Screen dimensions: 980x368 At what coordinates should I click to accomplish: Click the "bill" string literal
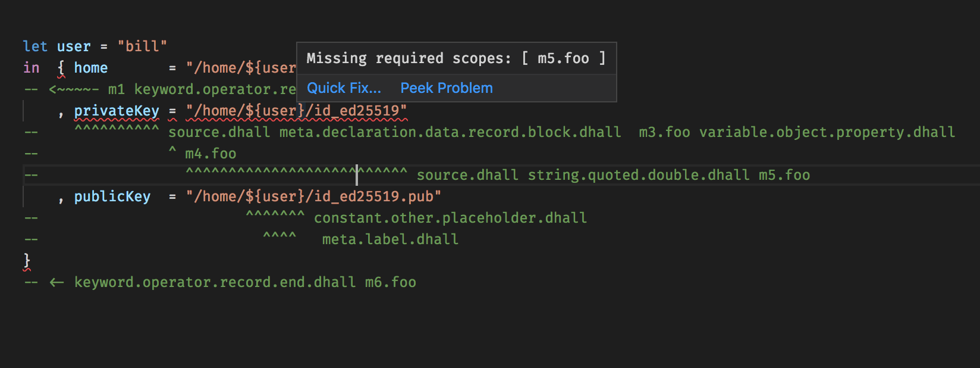[x=143, y=46]
